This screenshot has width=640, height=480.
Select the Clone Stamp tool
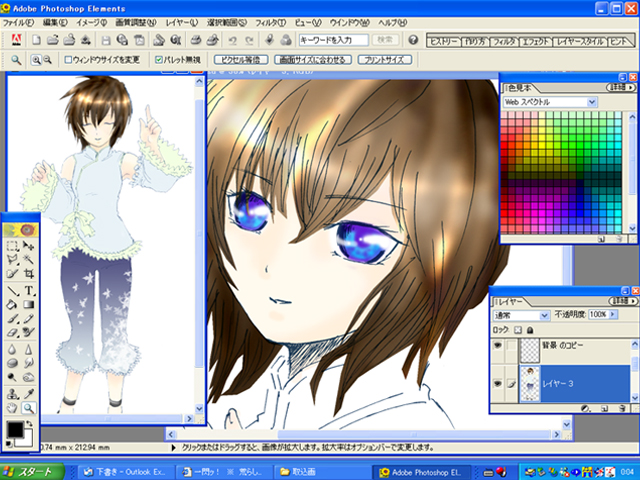(x=12, y=394)
